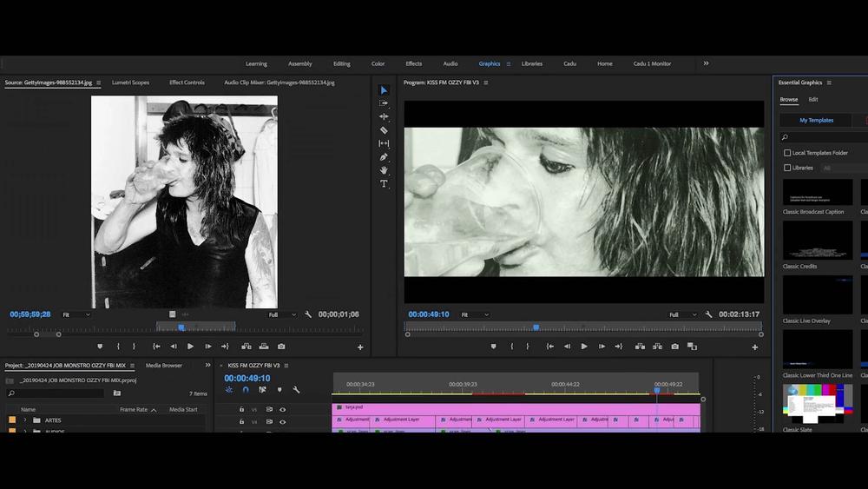Select the Slip tool
This screenshot has width=868, height=489.
coord(384,143)
